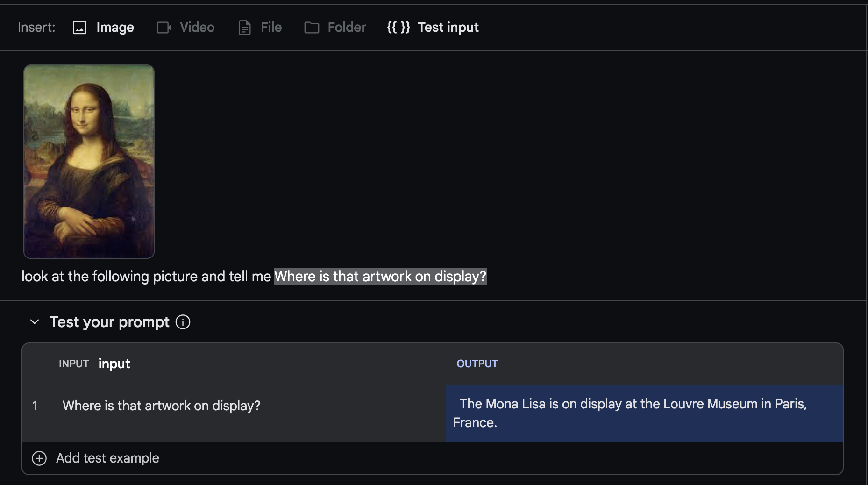868x485 pixels.
Task: Click the plus circle icon
Action: 39,458
